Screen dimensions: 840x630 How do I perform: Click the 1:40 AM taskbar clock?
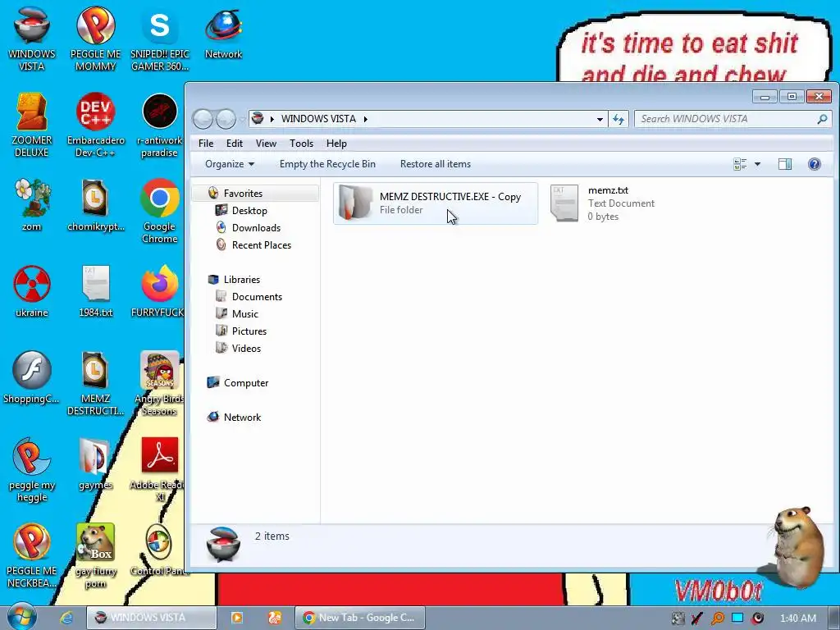(x=797, y=619)
